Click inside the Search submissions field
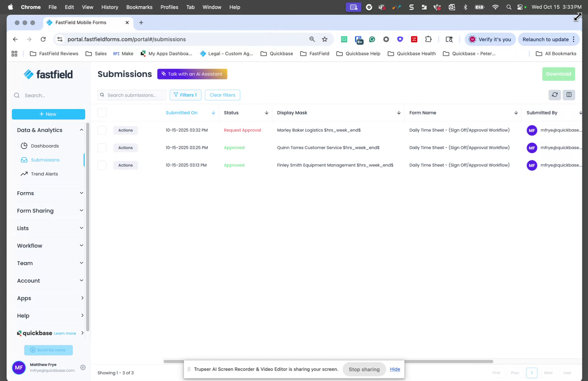The image size is (588, 381). (132, 95)
